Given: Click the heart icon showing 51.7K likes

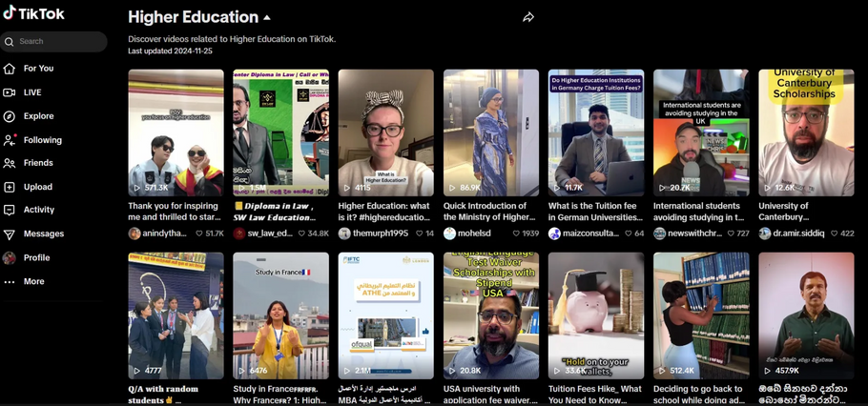Looking at the screenshot, I should [199, 233].
